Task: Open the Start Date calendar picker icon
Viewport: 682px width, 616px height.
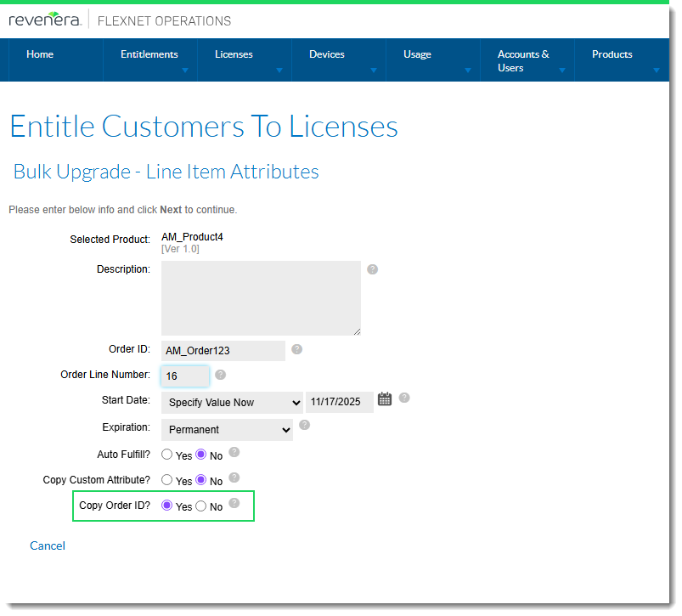Action: point(385,398)
